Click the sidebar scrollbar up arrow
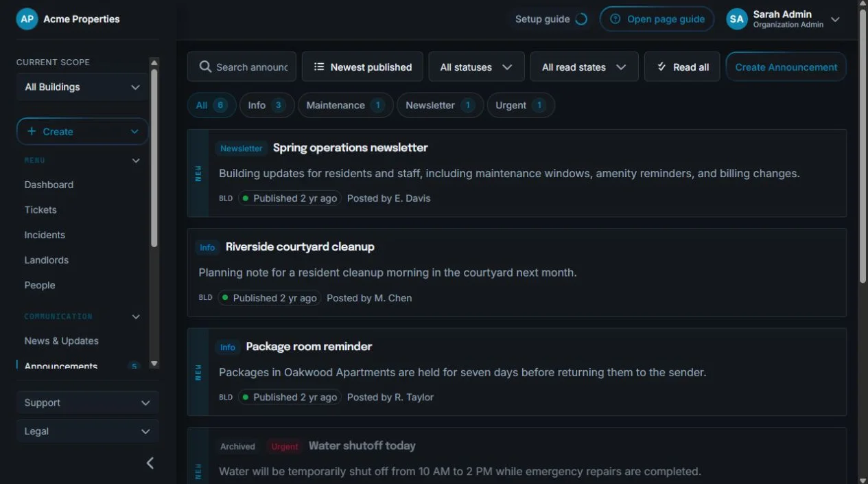The width and height of the screenshot is (868, 484). [x=154, y=62]
